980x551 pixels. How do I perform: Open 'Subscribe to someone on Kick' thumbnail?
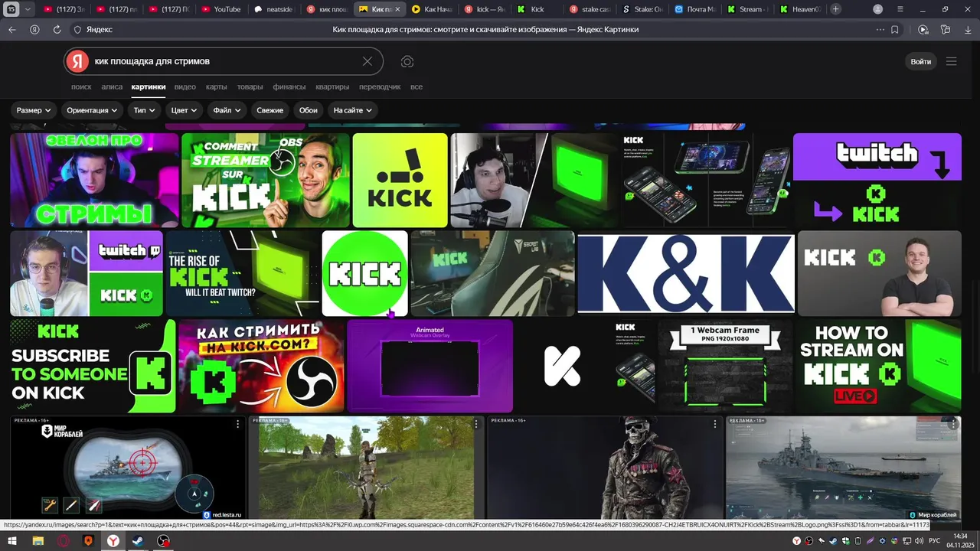click(93, 366)
